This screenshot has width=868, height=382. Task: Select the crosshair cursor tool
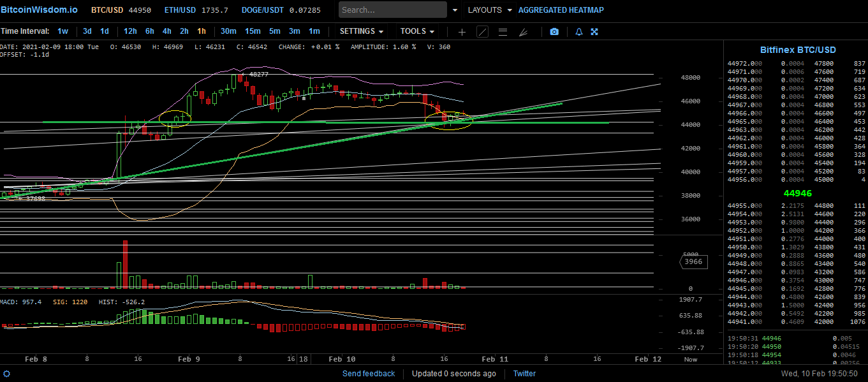pos(462,31)
